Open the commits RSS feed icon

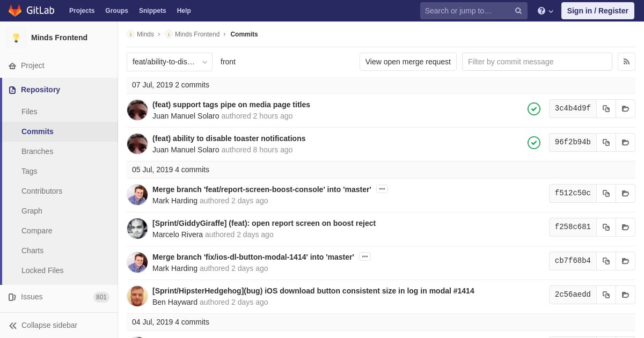(x=626, y=62)
